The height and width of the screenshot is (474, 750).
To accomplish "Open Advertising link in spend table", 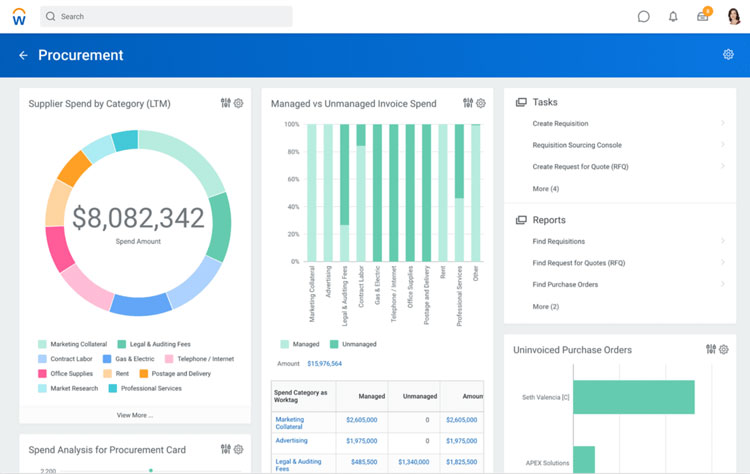I will pos(291,440).
